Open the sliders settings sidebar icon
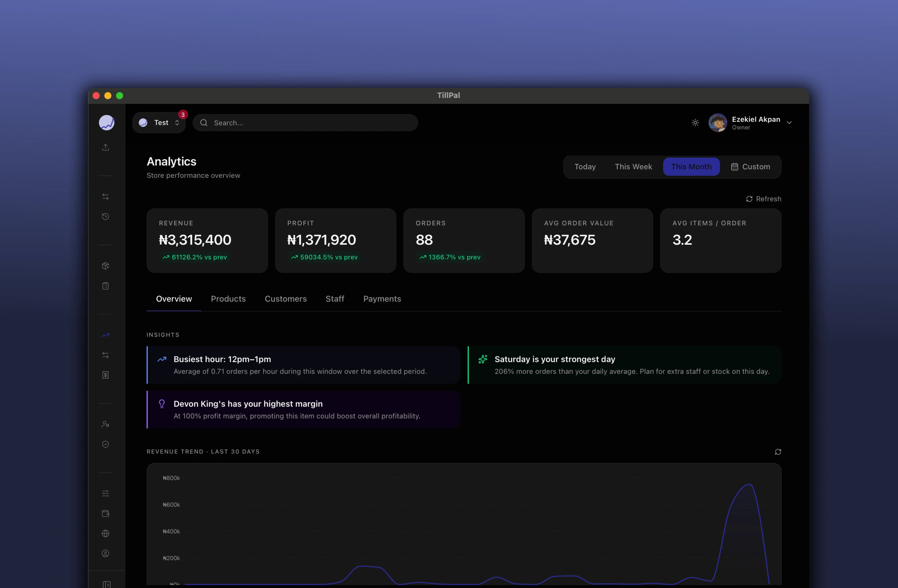This screenshot has width=898, height=588. pos(106,493)
